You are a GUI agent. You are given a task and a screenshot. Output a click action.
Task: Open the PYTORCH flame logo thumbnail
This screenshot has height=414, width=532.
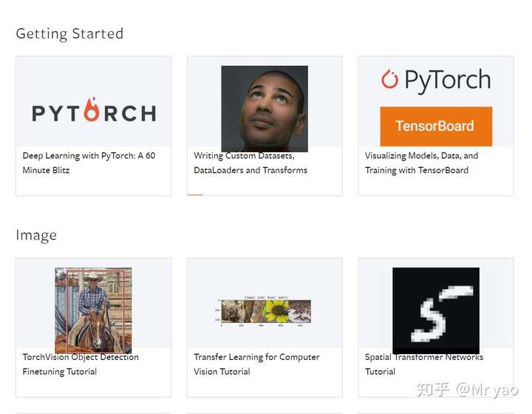pos(94,109)
